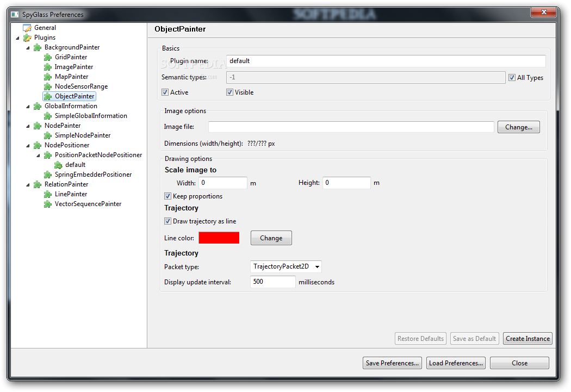Click the VectorSequencePainter plugin icon
This screenshot has width=571, height=392.
(x=48, y=204)
